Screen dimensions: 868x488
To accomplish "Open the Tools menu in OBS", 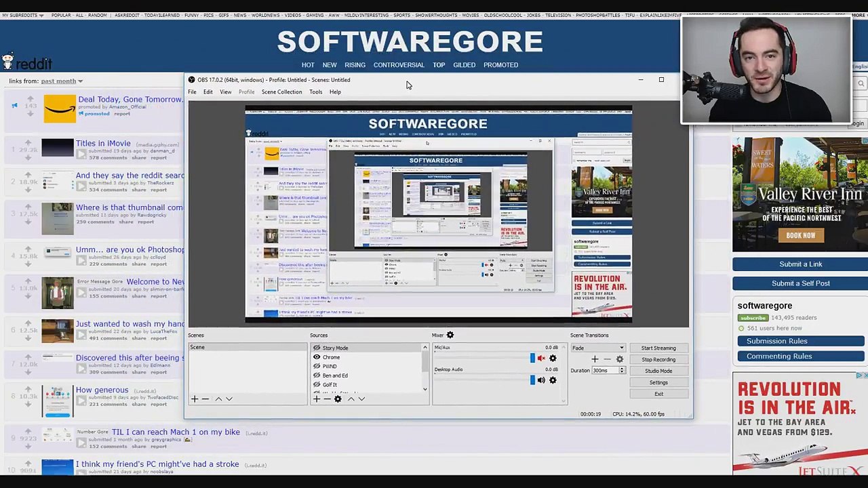I will click(315, 92).
